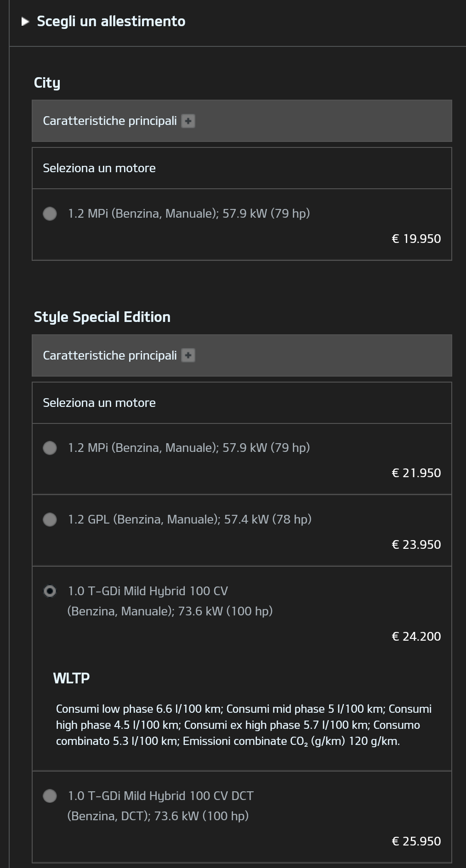The image size is (466, 868).
Task: Expand Style Special Edition Caratteristiche principali plus icon
Action: pos(188,355)
